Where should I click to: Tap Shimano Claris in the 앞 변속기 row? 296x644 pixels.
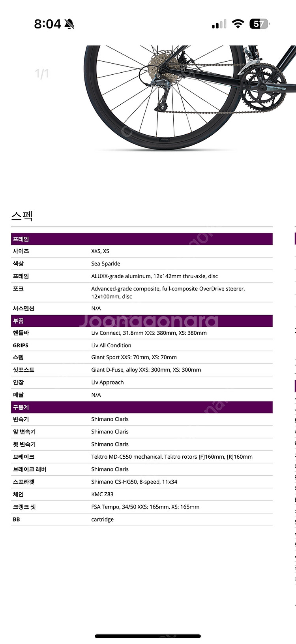coord(110,432)
